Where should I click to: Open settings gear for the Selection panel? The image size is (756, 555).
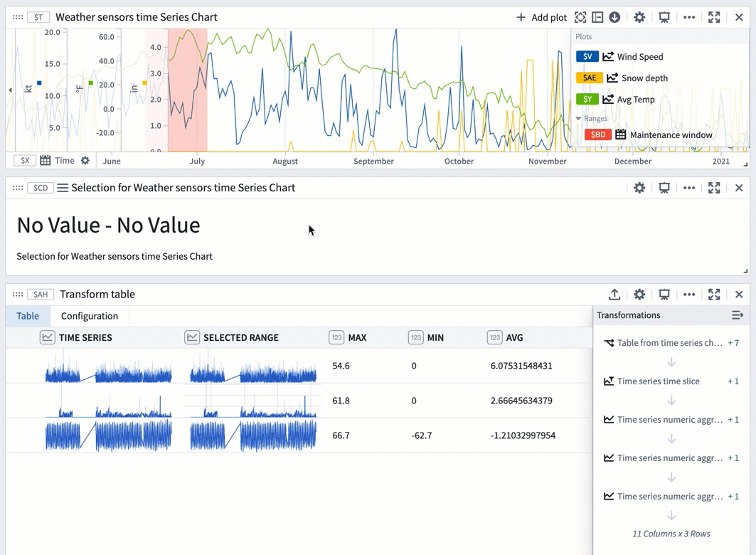[x=639, y=188]
